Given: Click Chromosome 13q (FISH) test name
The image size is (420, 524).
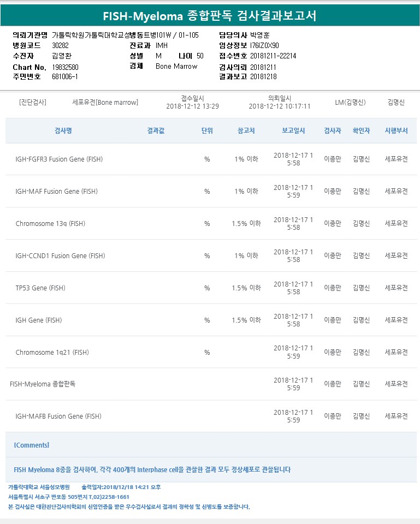Looking at the screenshot, I should tap(50, 224).
